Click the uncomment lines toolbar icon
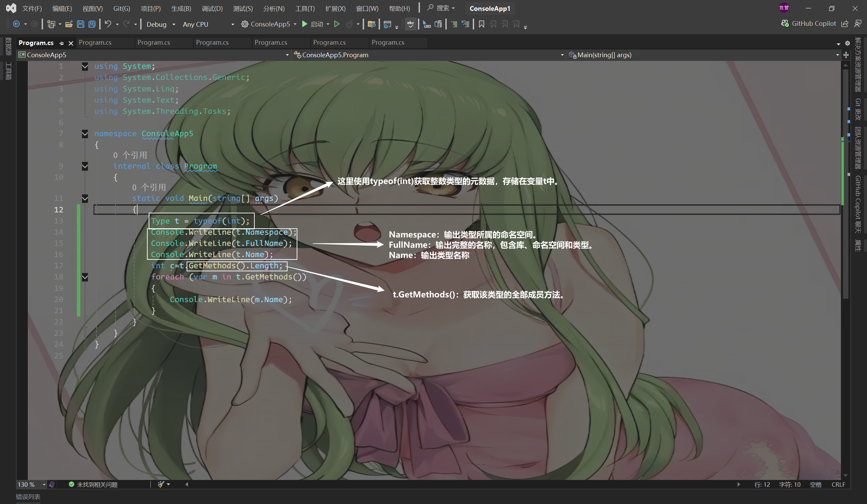 [x=466, y=24]
